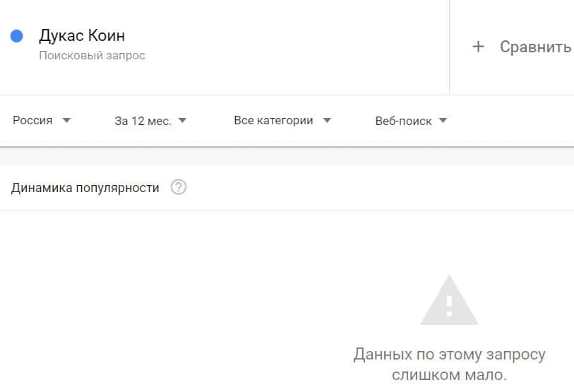This screenshot has width=574, height=392.
Task: Select the Веб-поиск search type dropdown
Action: coord(403,121)
